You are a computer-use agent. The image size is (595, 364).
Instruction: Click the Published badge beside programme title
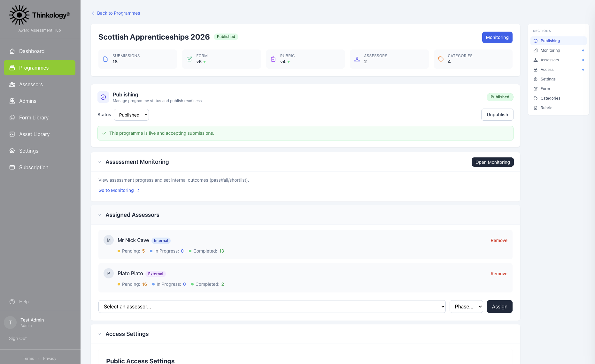pos(226,37)
